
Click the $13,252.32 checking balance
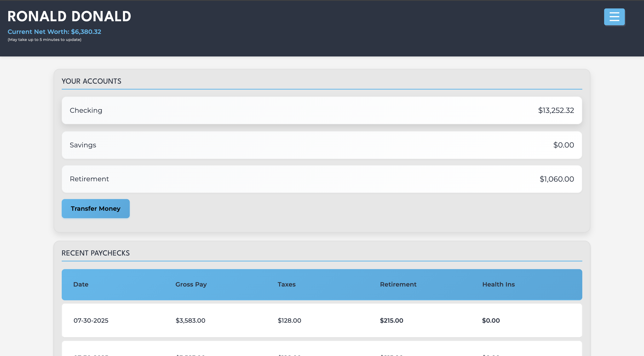coord(556,110)
